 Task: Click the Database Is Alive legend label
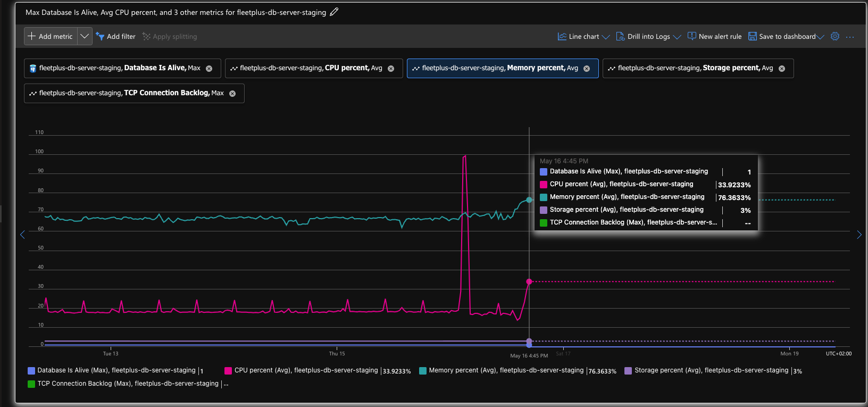pos(116,370)
